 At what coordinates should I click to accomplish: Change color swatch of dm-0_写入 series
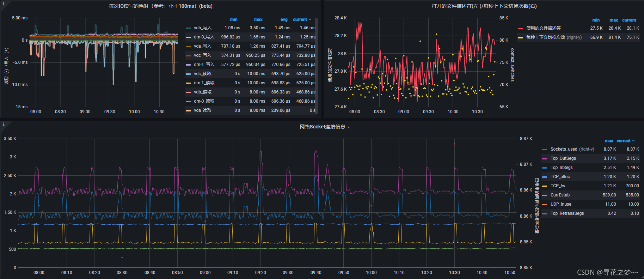click(188, 37)
